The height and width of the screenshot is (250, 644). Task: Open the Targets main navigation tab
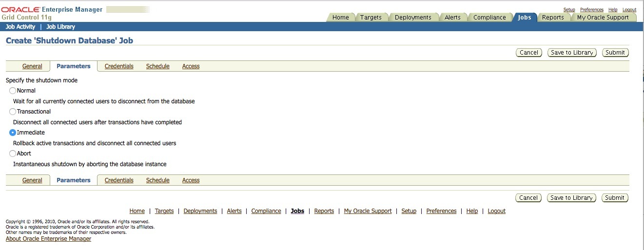(x=371, y=18)
